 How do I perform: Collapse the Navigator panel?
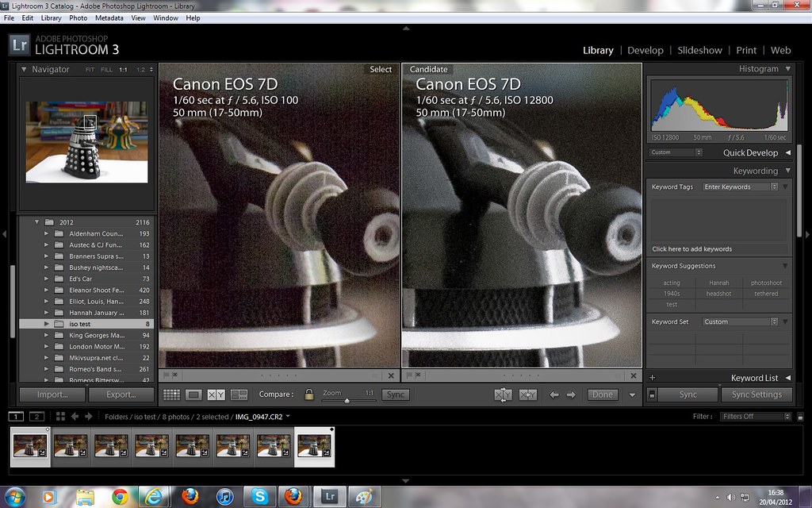(x=25, y=70)
